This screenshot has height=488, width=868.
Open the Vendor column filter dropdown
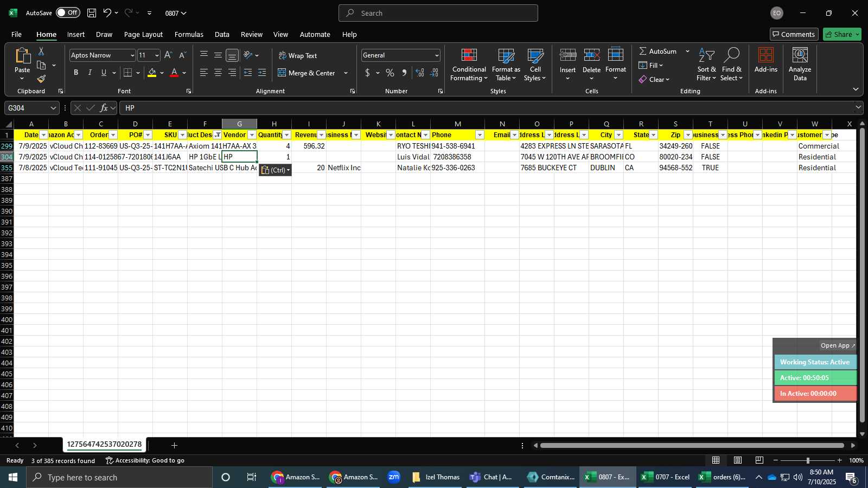click(x=252, y=135)
